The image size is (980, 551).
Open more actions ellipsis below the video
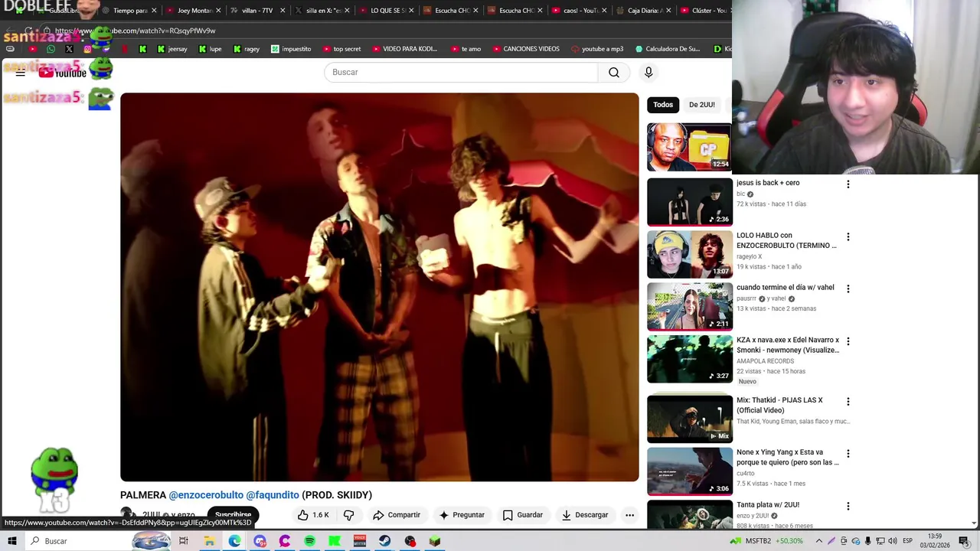(629, 515)
